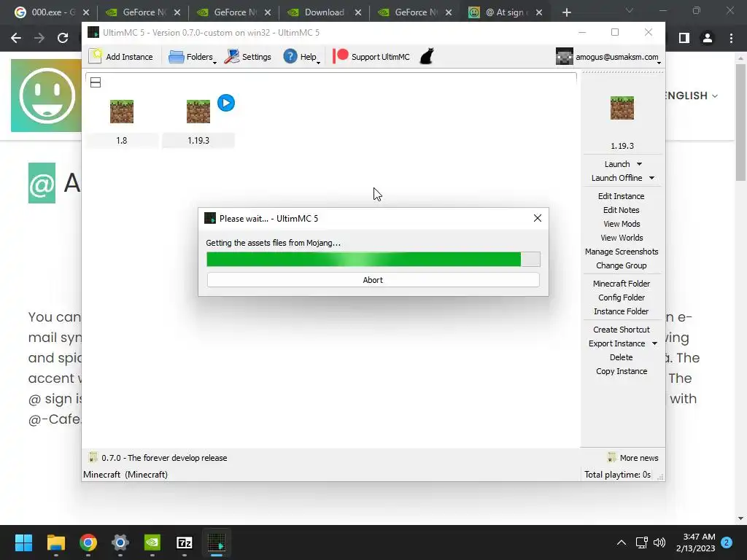Open Manage Screenshots
Screen dimensions: 747x560
coord(622,252)
